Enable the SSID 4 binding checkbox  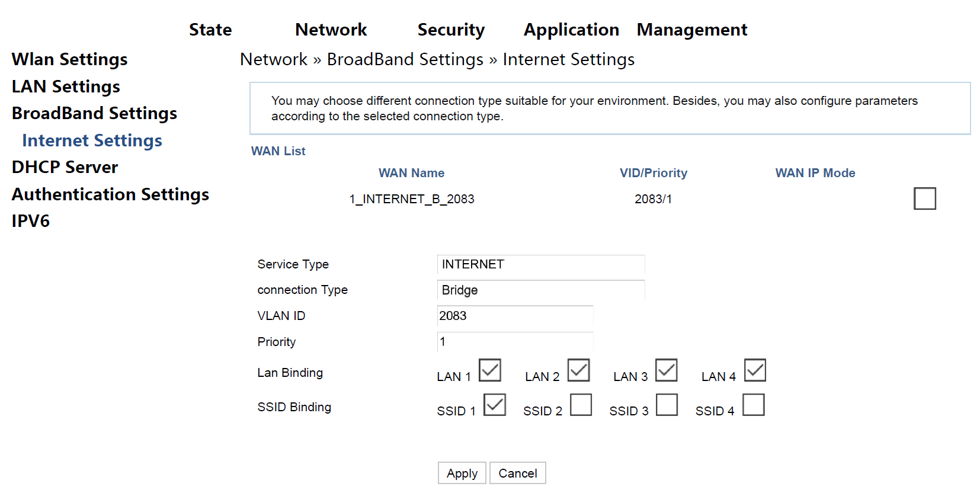point(754,405)
